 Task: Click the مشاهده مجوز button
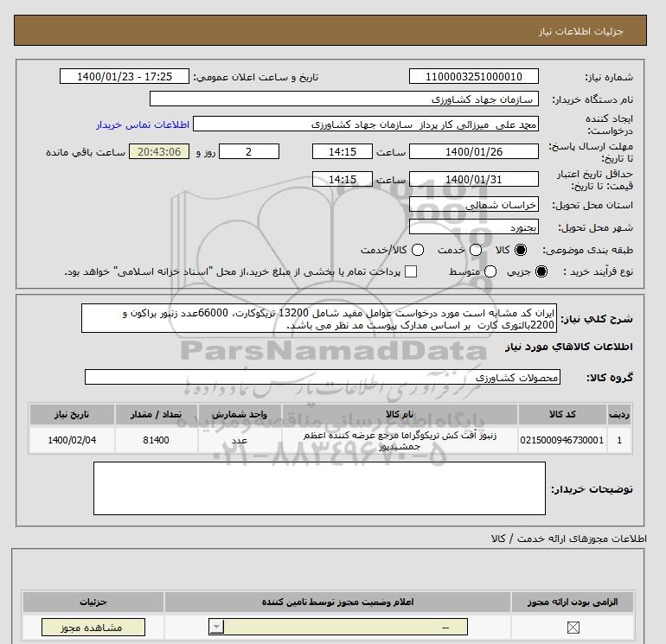93,627
